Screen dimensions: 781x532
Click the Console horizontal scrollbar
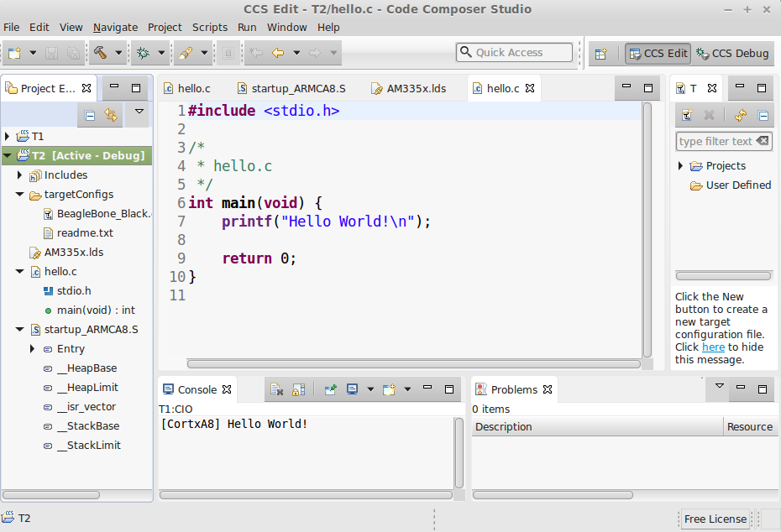coord(306,495)
